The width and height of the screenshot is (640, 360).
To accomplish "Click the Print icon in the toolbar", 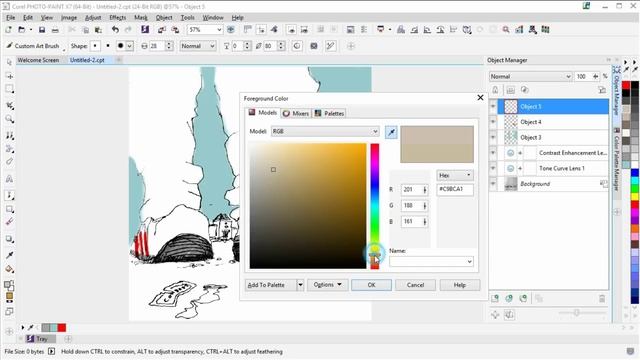I will tap(55, 30).
